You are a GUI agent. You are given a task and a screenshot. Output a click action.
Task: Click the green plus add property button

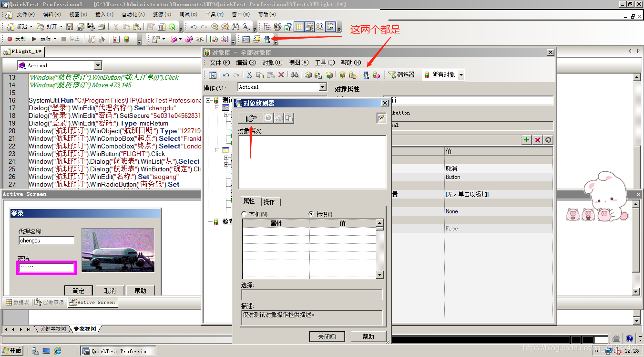pos(526,140)
